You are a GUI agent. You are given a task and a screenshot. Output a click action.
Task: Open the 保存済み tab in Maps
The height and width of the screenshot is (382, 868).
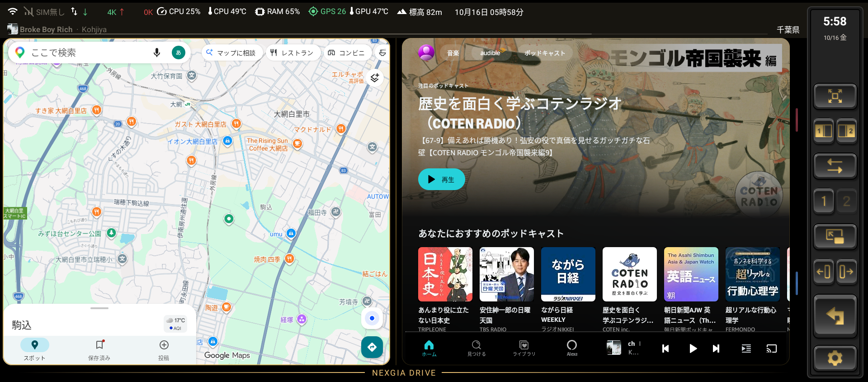99,349
